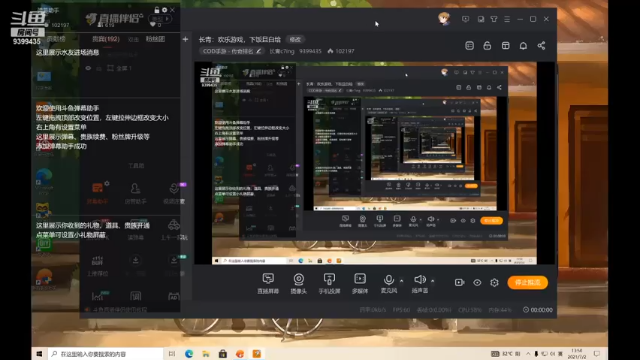Click the 修改 button beside the stream title
This screenshot has height=360, width=640.
tap(295, 40)
